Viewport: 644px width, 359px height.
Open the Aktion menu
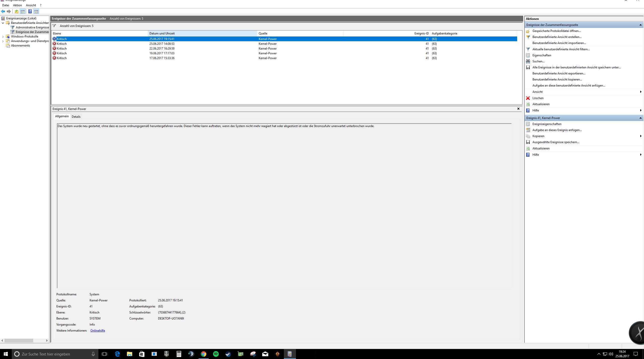[x=17, y=5]
